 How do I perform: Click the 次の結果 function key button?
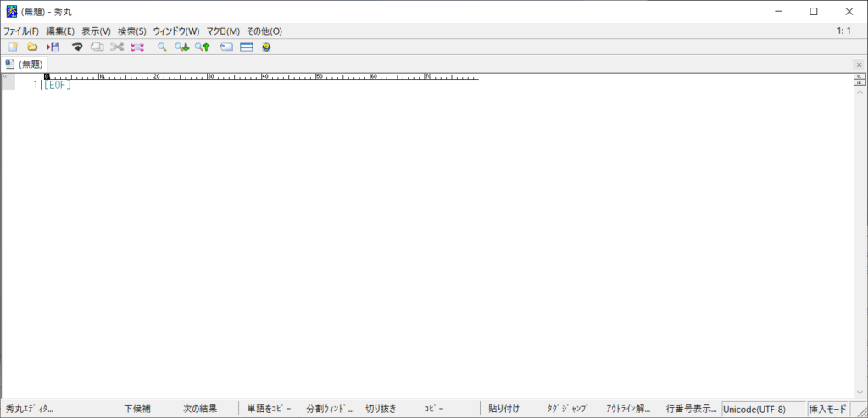(200, 410)
